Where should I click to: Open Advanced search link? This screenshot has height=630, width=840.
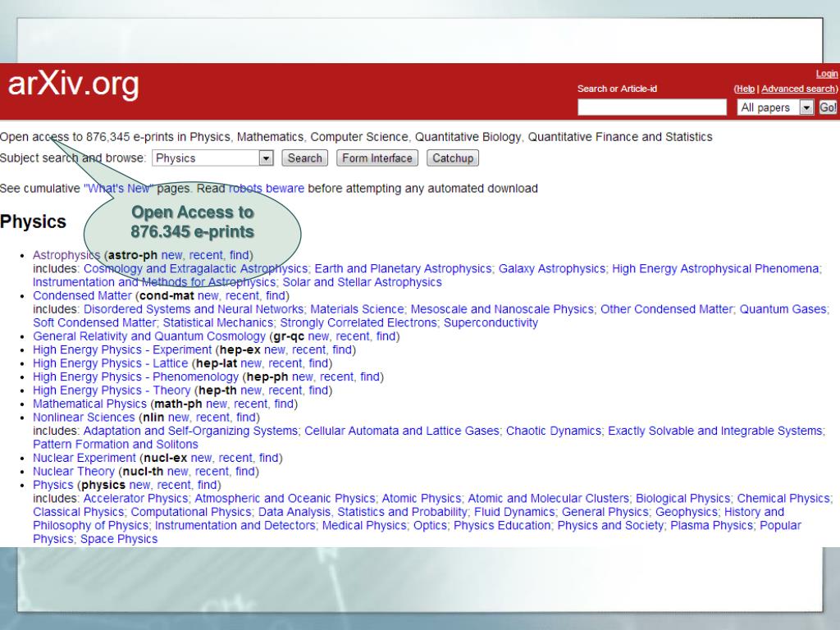point(797,89)
